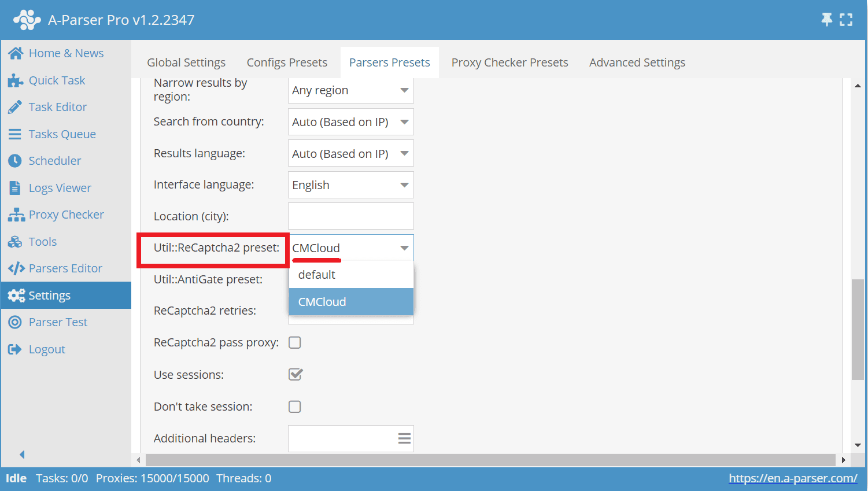Open Search from country dropdown
This screenshot has height=491, width=868.
click(351, 122)
